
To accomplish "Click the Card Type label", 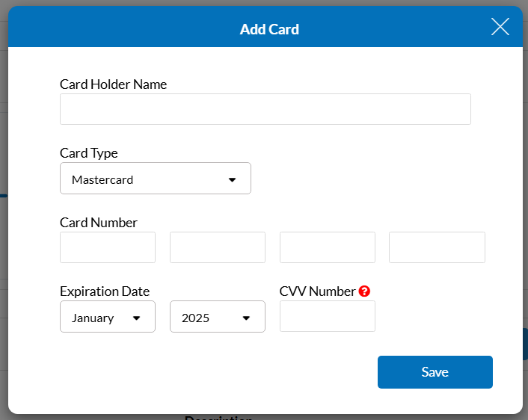I will (x=88, y=153).
